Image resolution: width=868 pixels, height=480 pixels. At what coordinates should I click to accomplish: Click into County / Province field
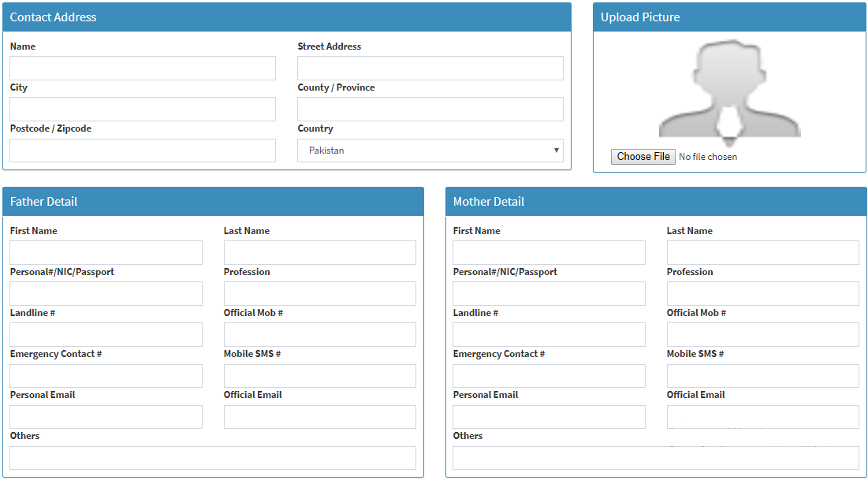pyautogui.click(x=430, y=109)
